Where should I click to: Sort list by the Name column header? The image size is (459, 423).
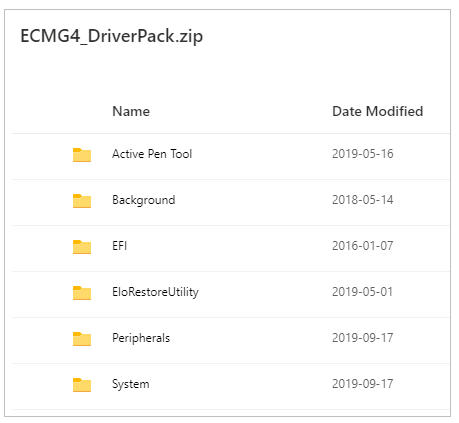coord(131,111)
